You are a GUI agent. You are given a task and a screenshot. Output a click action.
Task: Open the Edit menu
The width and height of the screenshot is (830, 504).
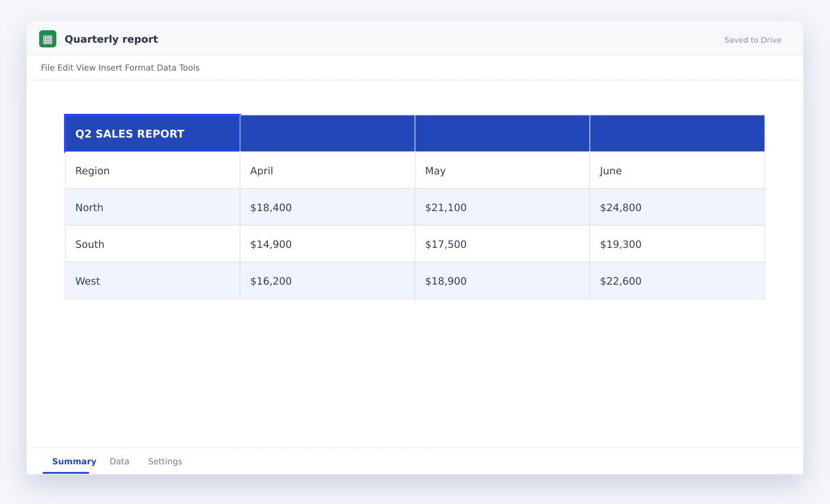coord(65,68)
